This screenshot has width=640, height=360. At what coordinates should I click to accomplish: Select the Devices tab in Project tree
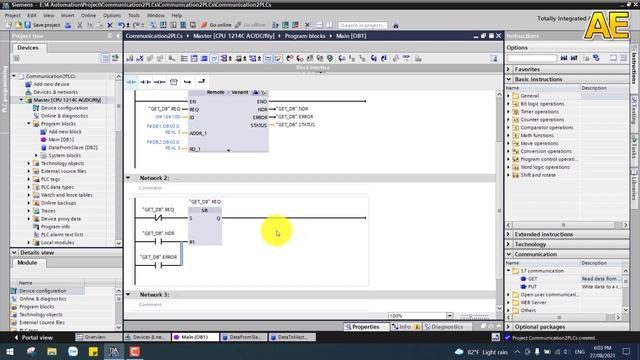28,48
